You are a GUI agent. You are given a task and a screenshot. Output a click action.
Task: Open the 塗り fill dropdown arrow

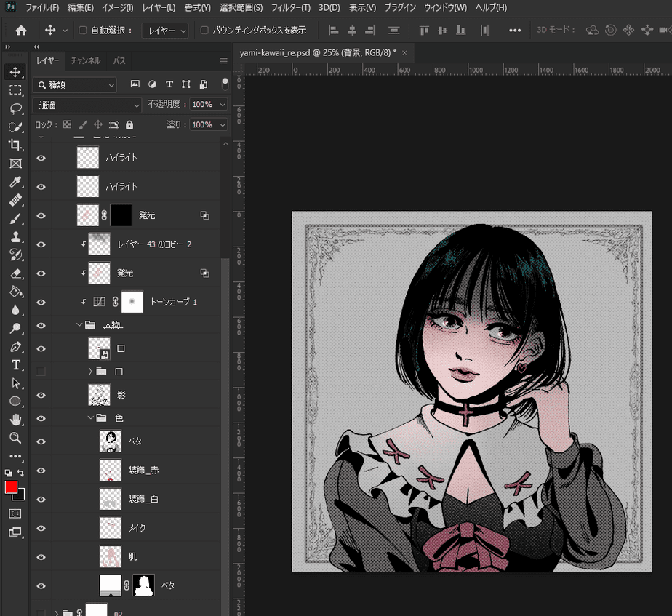click(x=223, y=125)
